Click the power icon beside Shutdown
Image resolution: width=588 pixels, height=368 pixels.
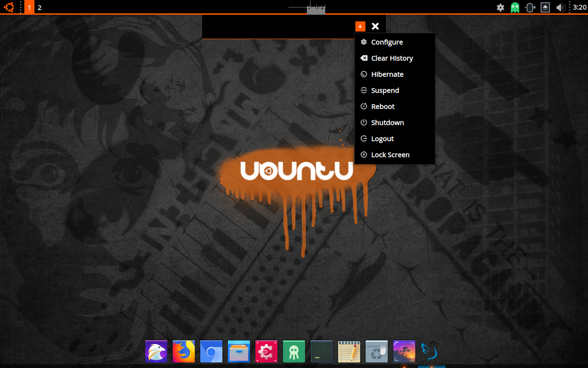coord(364,122)
